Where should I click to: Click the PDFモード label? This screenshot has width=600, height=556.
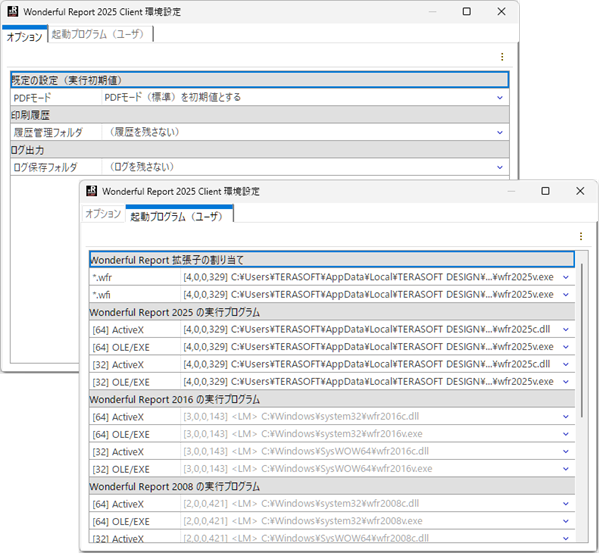32,98
